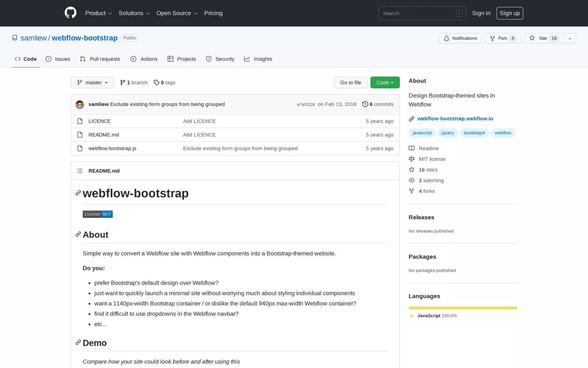Star the repository
Viewport: 588px width, 368px height.
pos(544,38)
